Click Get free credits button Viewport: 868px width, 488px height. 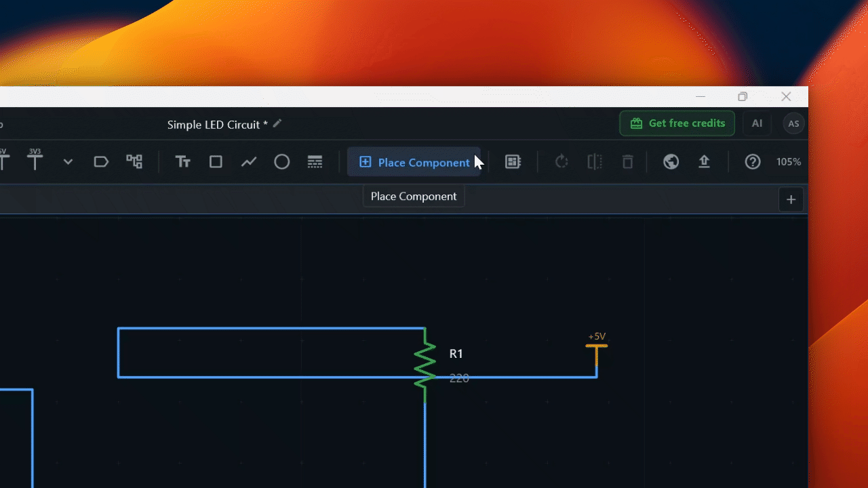pos(677,123)
